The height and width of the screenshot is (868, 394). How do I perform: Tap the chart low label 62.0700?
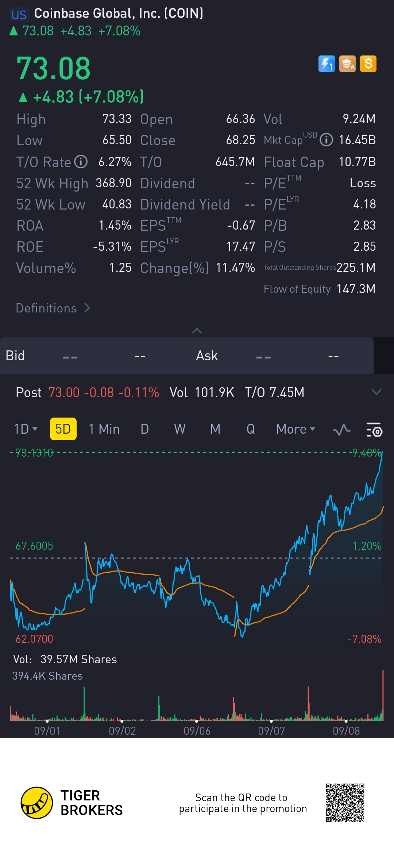pyautogui.click(x=34, y=639)
